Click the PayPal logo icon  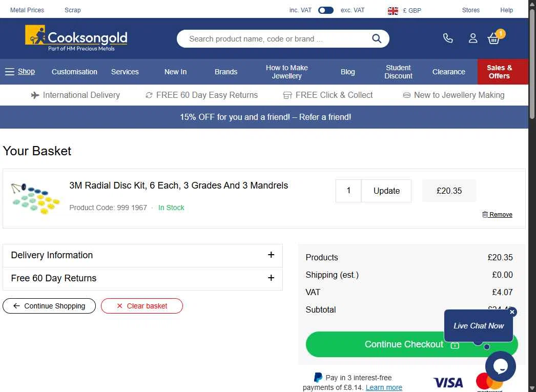pos(318,377)
